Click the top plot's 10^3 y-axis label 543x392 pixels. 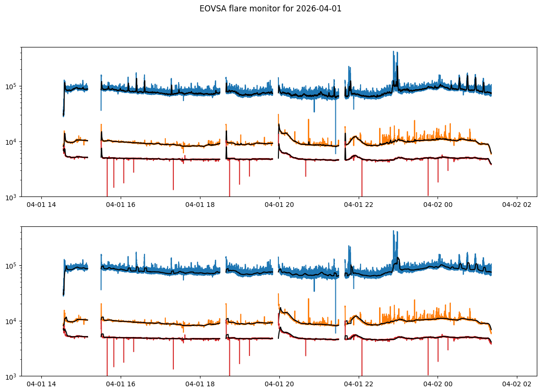click(x=12, y=196)
